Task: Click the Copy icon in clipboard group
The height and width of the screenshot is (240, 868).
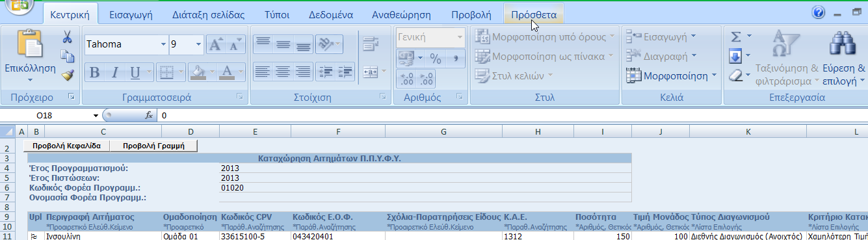Action: click(68, 57)
